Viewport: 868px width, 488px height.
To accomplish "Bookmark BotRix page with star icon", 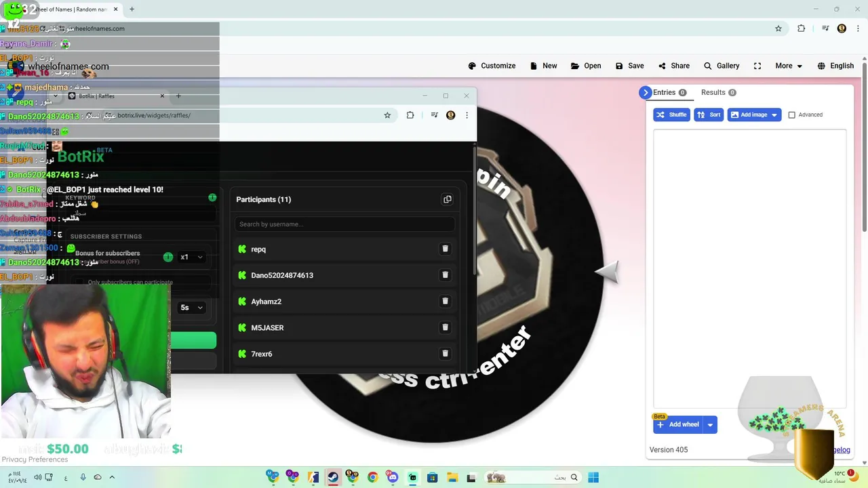I will [x=387, y=115].
